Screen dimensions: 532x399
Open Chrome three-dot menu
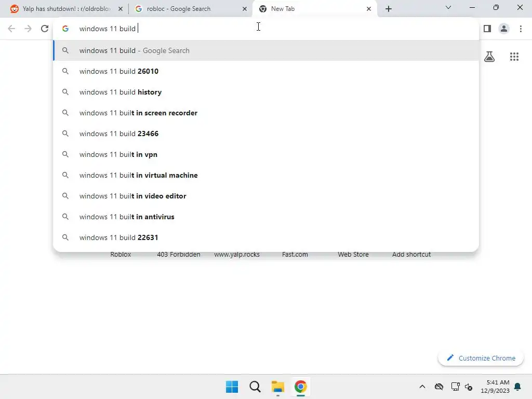point(521,29)
